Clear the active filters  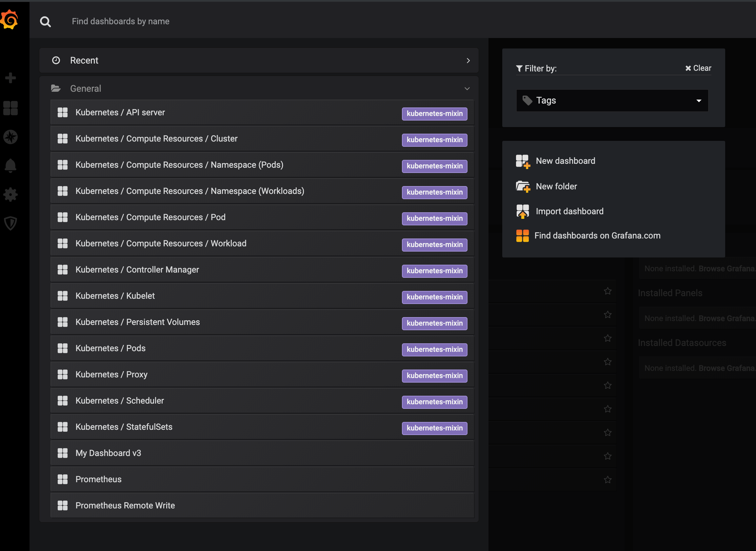(698, 68)
